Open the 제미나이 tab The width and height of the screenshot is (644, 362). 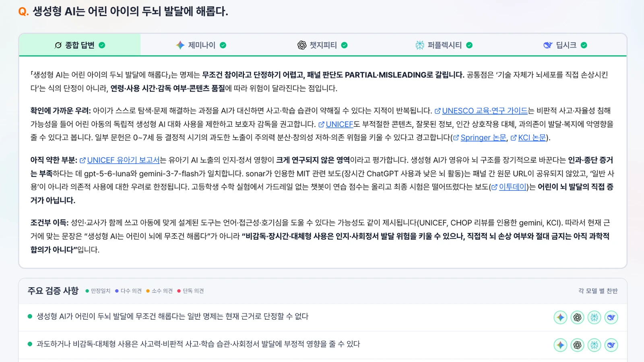point(201,45)
